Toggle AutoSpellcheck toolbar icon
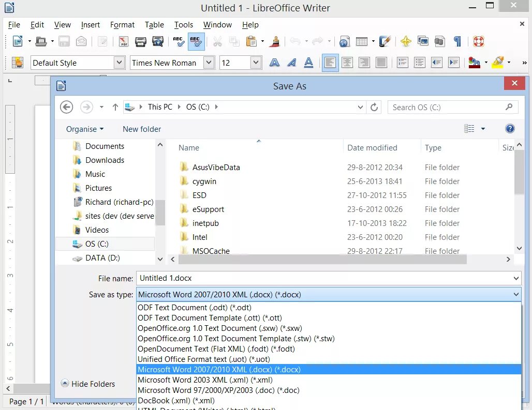This screenshot has height=410, width=532. (x=196, y=41)
